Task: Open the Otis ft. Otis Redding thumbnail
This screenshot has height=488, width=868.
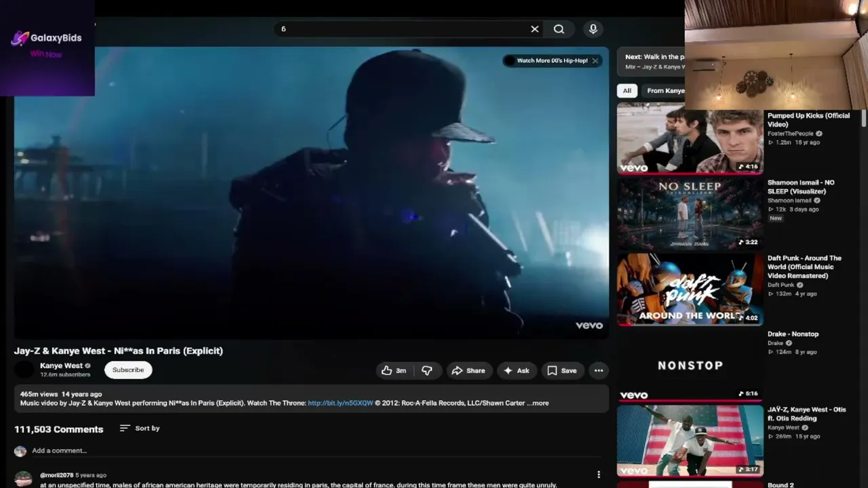Action: [x=690, y=441]
